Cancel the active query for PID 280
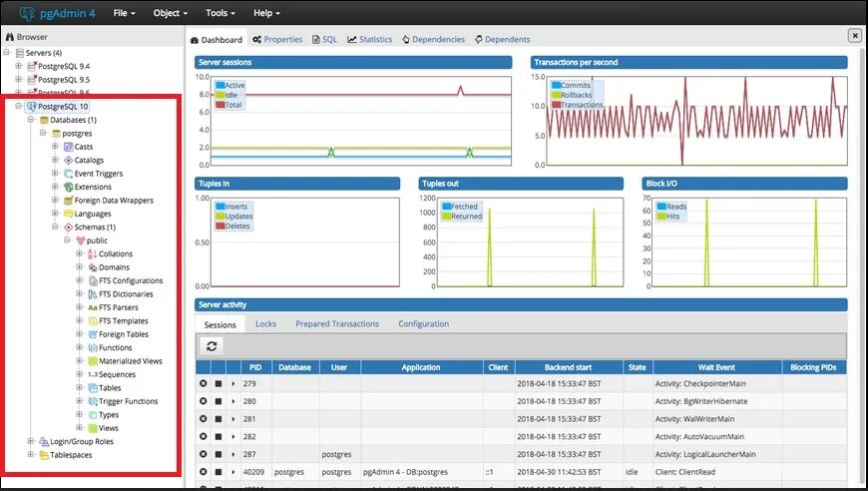Viewport: 868px width, 491px height. [x=218, y=401]
